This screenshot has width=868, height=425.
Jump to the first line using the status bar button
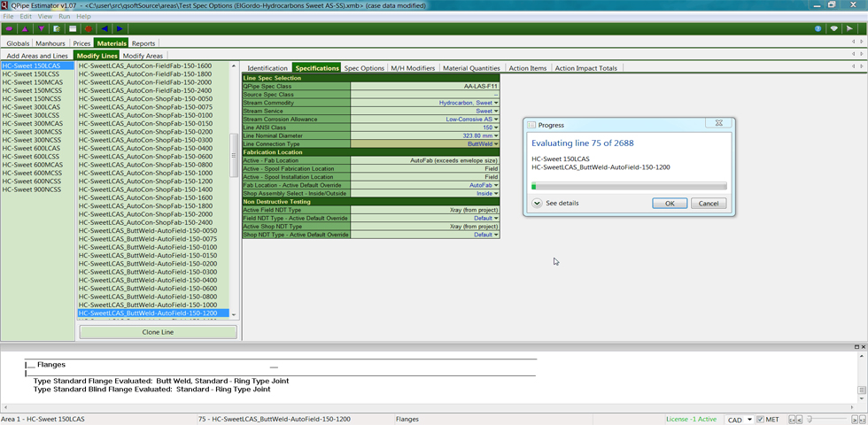(792, 420)
